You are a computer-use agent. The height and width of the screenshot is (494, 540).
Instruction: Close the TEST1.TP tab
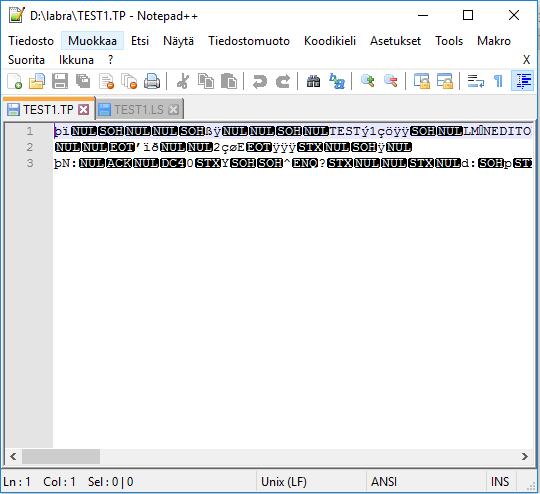click(x=84, y=110)
